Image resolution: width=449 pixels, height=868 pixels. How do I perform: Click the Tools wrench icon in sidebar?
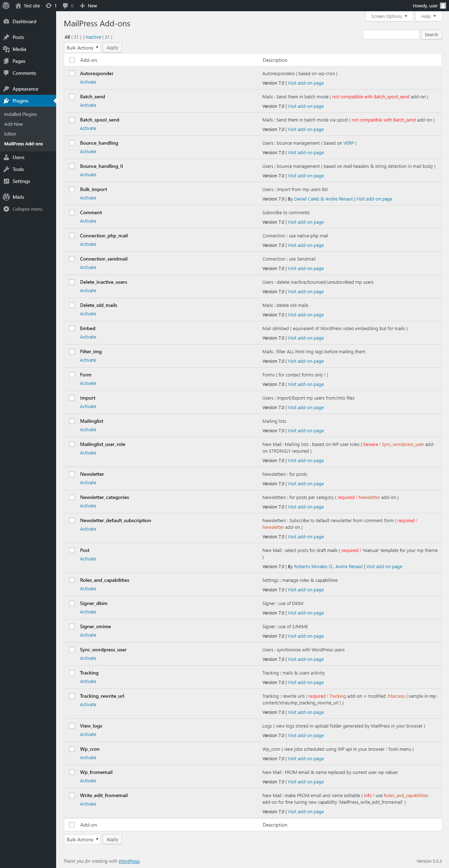pos(6,169)
